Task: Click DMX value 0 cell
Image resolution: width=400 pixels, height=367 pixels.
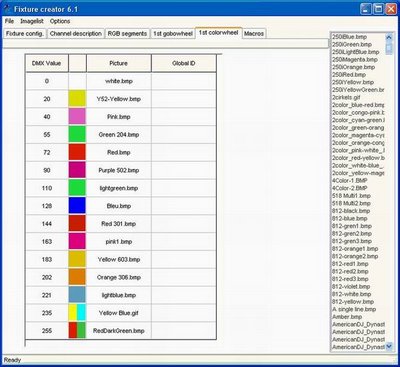Action: (47, 81)
